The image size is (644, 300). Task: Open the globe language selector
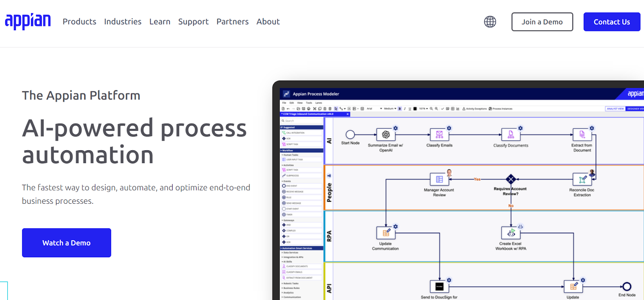(490, 22)
